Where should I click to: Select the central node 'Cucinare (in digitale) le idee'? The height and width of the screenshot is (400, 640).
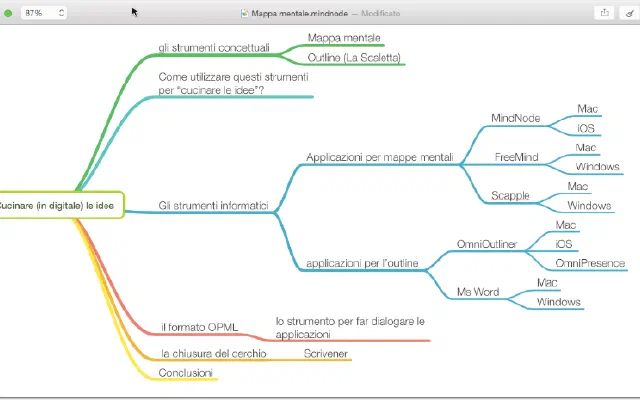tap(60, 205)
